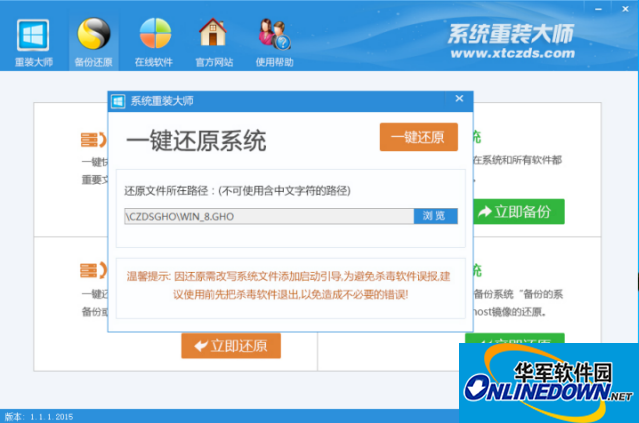The width and height of the screenshot is (639, 423).
Task: Click the partly hidden green button at bottom right
Action: 515,338
